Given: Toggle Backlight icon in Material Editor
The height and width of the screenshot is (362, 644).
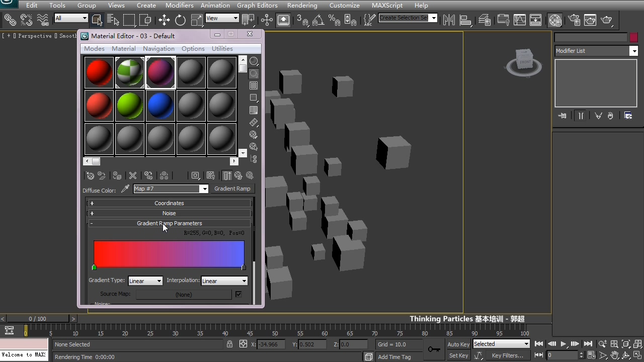Looking at the screenshot, I should pyautogui.click(x=254, y=73).
